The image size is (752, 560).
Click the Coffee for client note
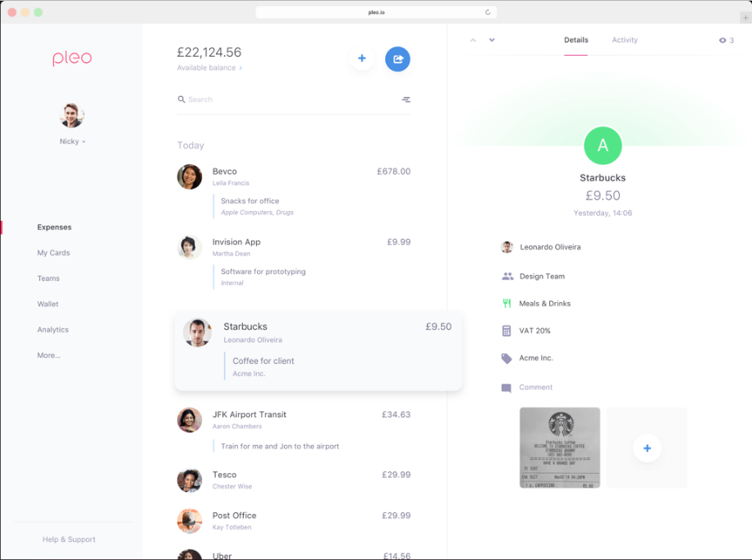[x=264, y=360]
